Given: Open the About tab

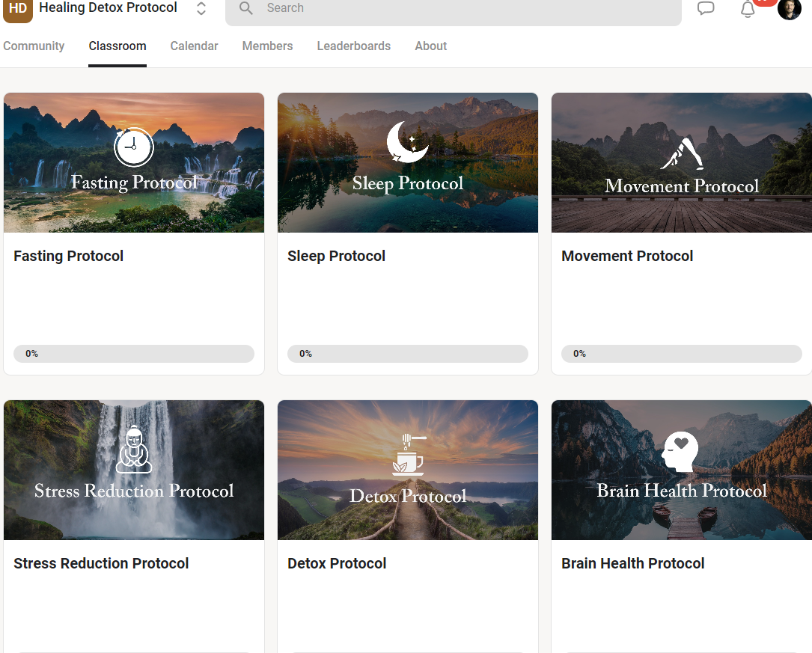Looking at the screenshot, I should point(431,46).
